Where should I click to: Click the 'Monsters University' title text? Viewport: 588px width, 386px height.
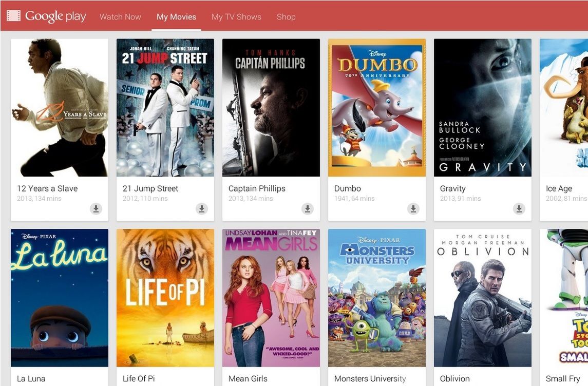(x=370, y=378)
